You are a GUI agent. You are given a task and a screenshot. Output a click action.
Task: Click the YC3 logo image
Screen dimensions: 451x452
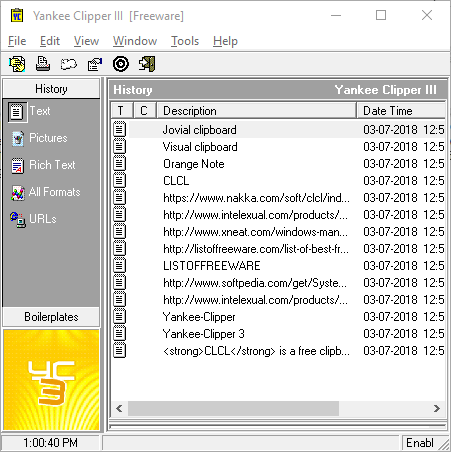coord(51,380)
